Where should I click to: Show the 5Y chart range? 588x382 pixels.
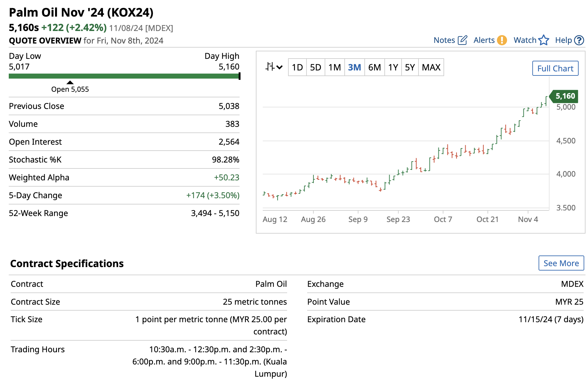click(410, 67)
